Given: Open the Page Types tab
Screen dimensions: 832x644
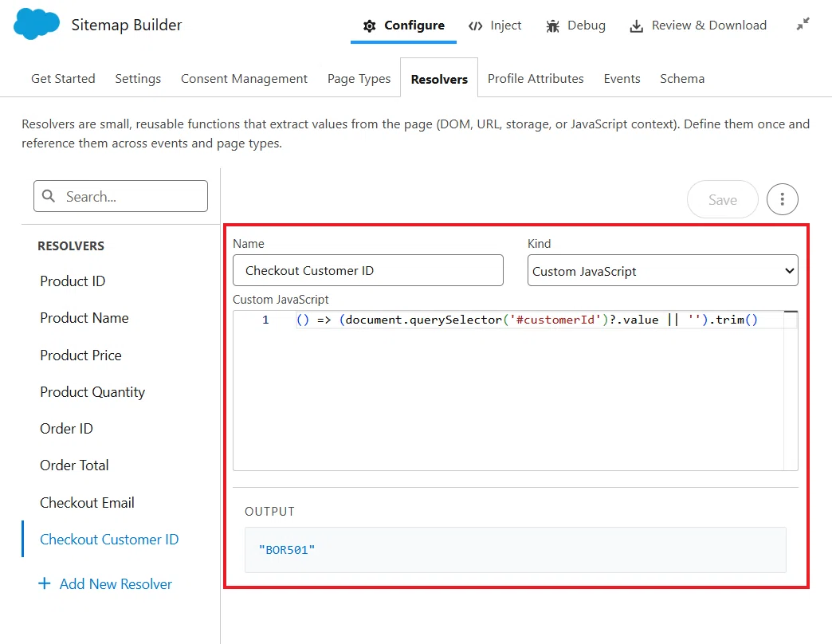Looking at the screenshot, I should [359, 79].
